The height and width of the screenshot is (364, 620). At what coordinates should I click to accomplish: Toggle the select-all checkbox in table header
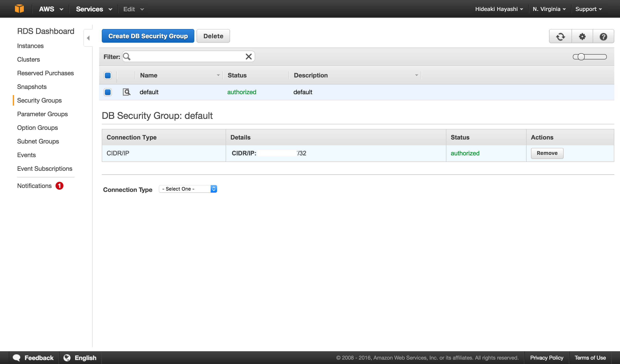tap(108, 75)
